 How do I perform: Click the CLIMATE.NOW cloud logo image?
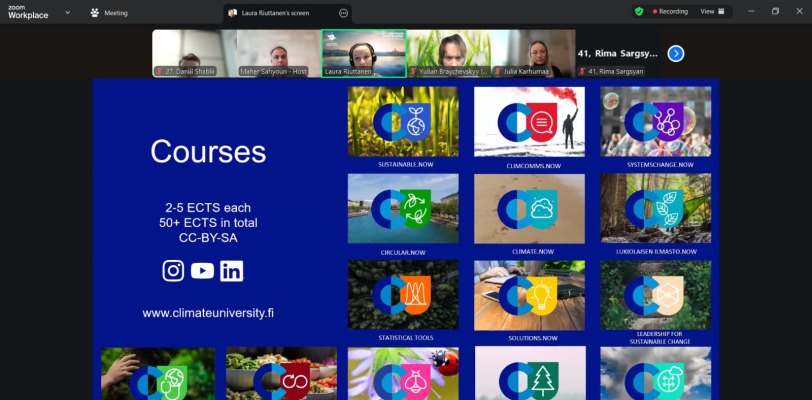point(529,208)
